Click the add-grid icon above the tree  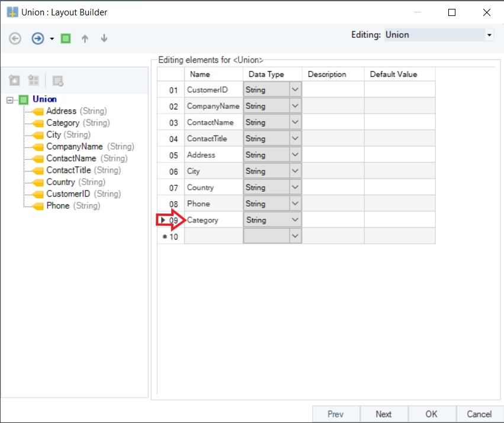tap(34, 80)
